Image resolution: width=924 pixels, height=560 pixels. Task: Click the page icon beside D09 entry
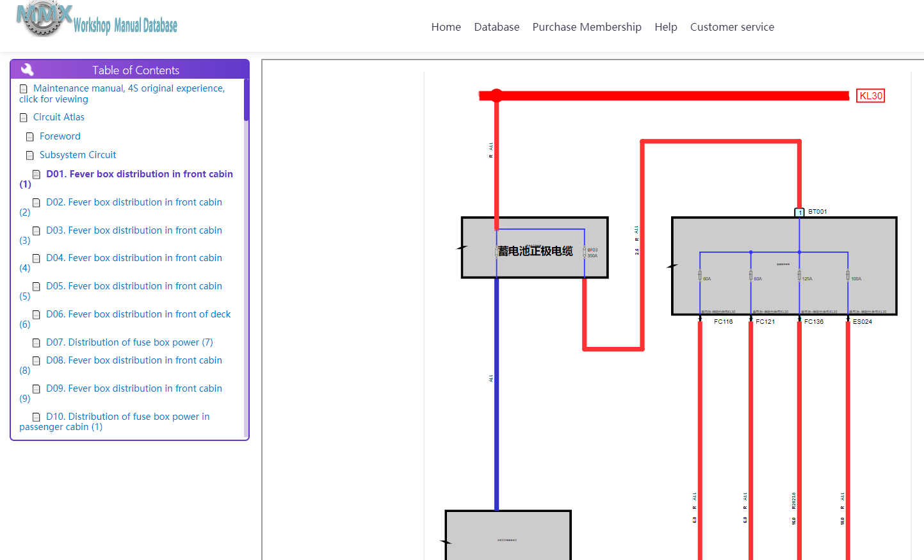[36, 389]
